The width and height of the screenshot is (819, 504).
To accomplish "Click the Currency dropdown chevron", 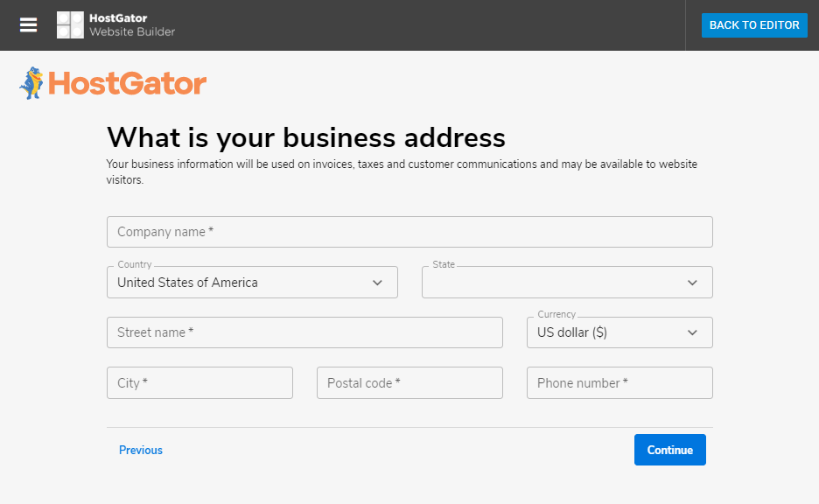I will point(691,332).
